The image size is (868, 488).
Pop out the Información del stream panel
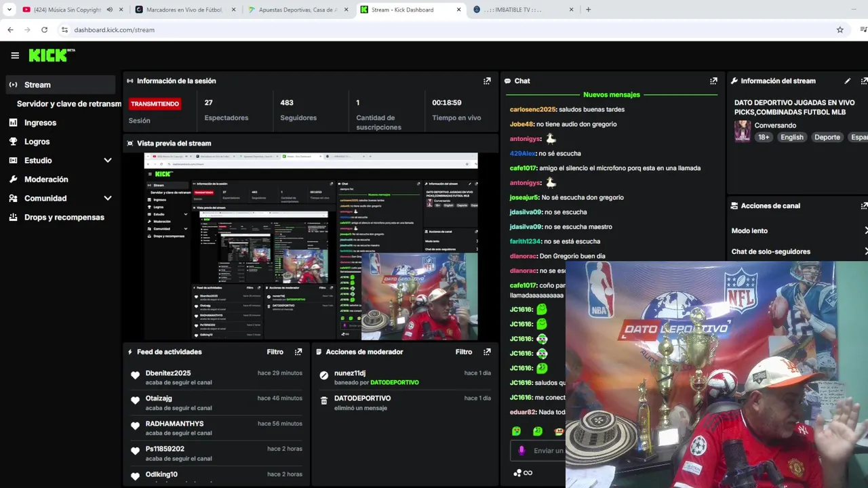(x=864, y=81)
